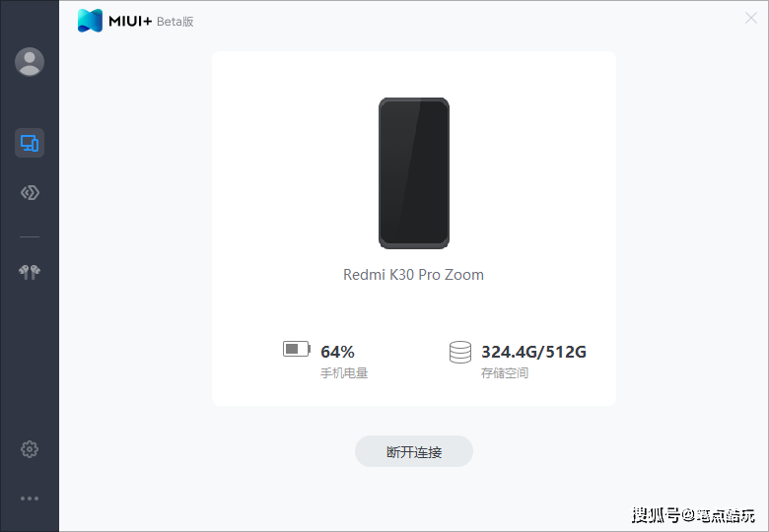Image resolution: width=769 pixels, height=532 pixels.
Task: Click the 搜狐号 watermark text
Action: point(656,515)
